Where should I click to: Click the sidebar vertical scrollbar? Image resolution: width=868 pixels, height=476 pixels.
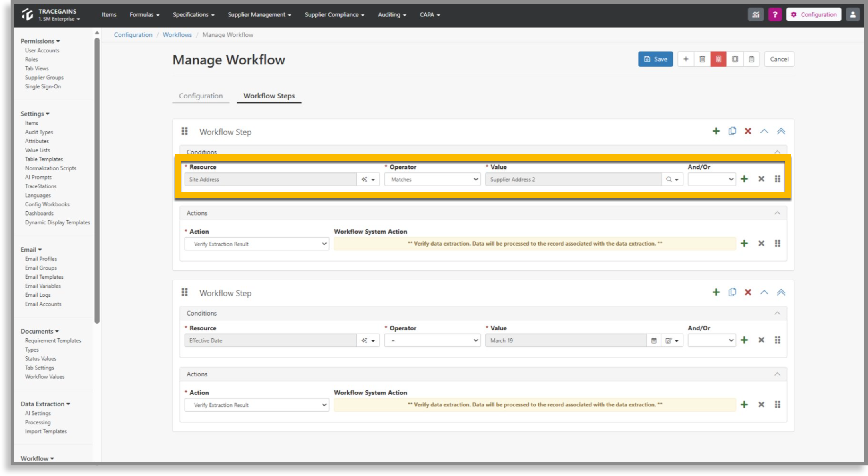(x=97, y=180)
